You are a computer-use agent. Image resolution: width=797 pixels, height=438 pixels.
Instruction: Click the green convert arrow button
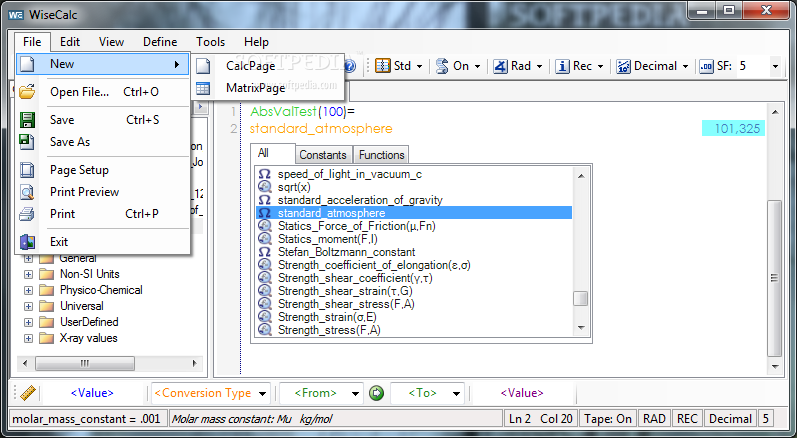[x=377, y=393]
